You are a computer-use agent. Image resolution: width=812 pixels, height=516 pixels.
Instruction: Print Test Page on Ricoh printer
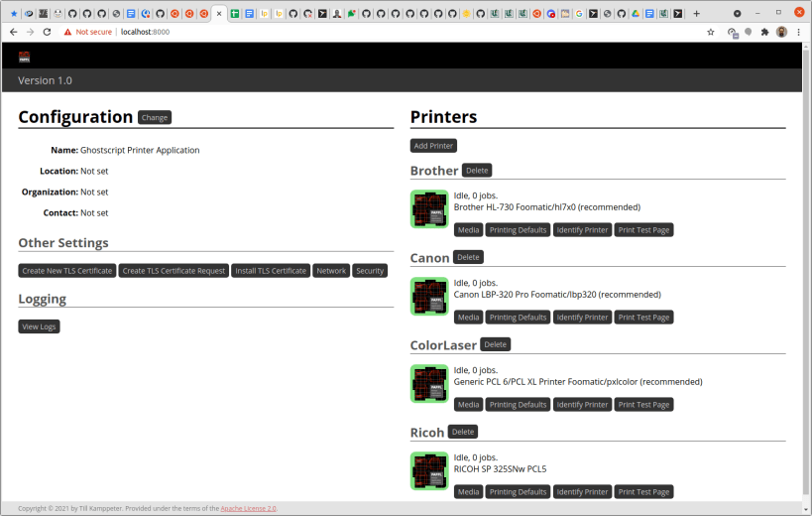(x=643, y=491)
